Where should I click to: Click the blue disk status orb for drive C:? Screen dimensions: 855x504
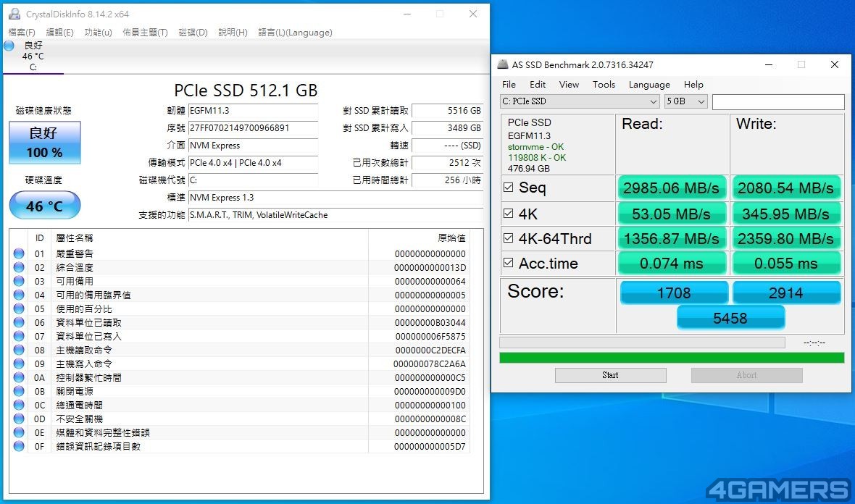9,46
